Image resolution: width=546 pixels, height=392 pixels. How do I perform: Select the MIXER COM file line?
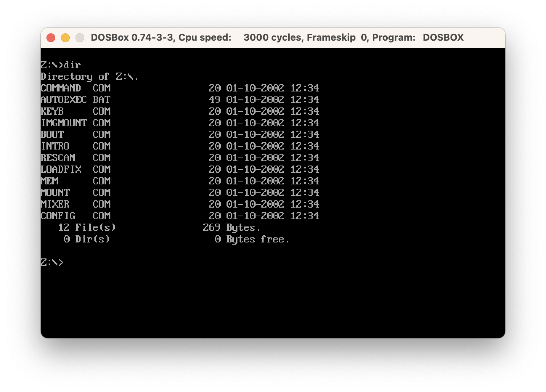point(180,204)
